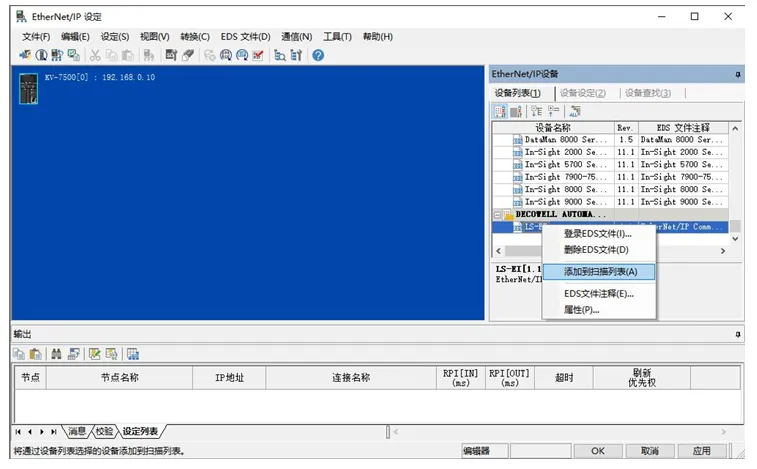Click the paste icon in output panel toolbar
This screenshot has width=757, height=469.
35,354
